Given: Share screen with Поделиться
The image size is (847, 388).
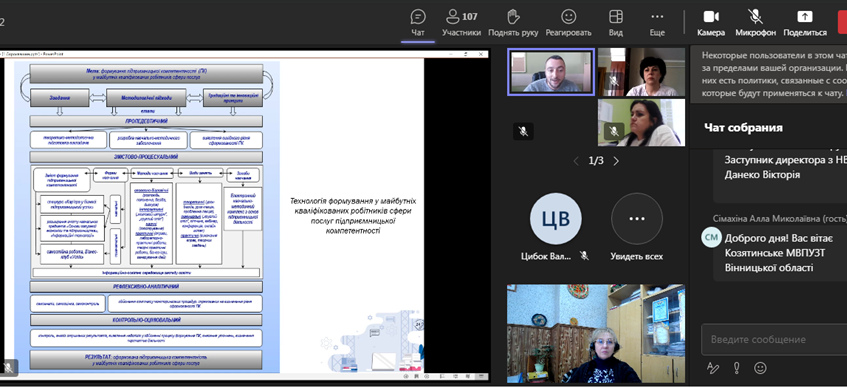Looking at the screenshot, I should point(805,23).
